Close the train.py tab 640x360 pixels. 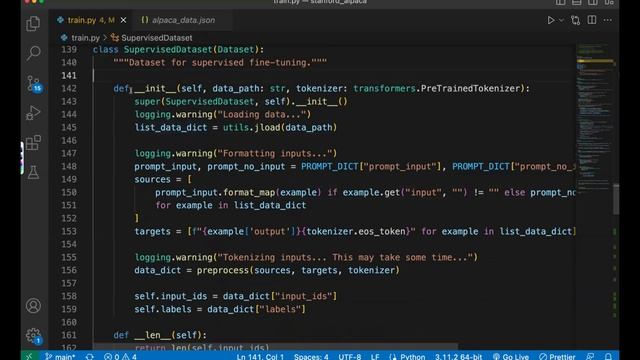click(123, 20)
